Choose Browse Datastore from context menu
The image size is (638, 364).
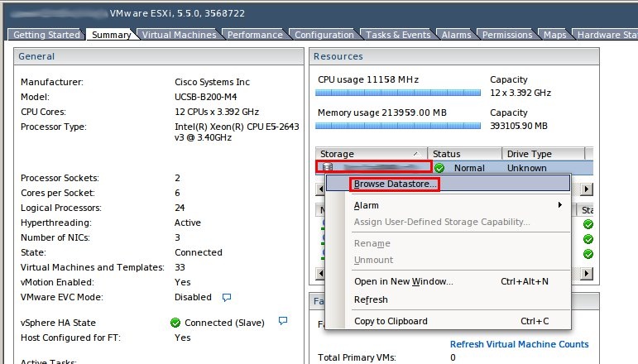point(395,184)
